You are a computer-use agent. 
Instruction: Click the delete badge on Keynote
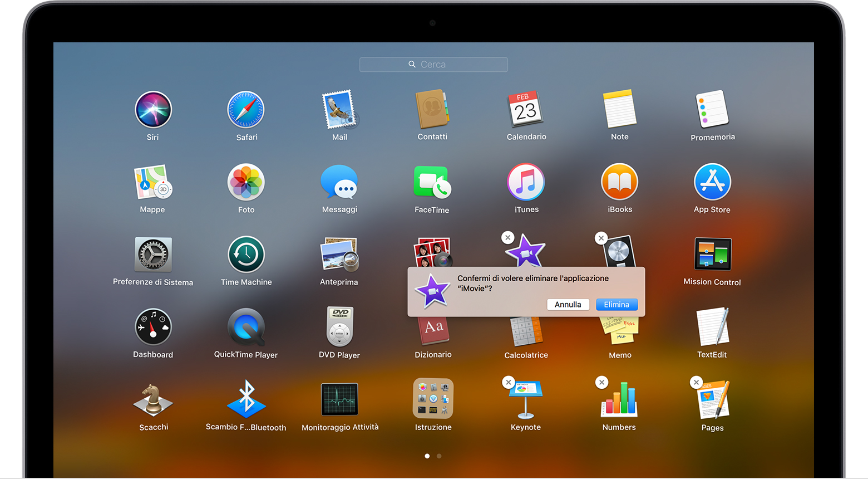(x=508, y=382)
